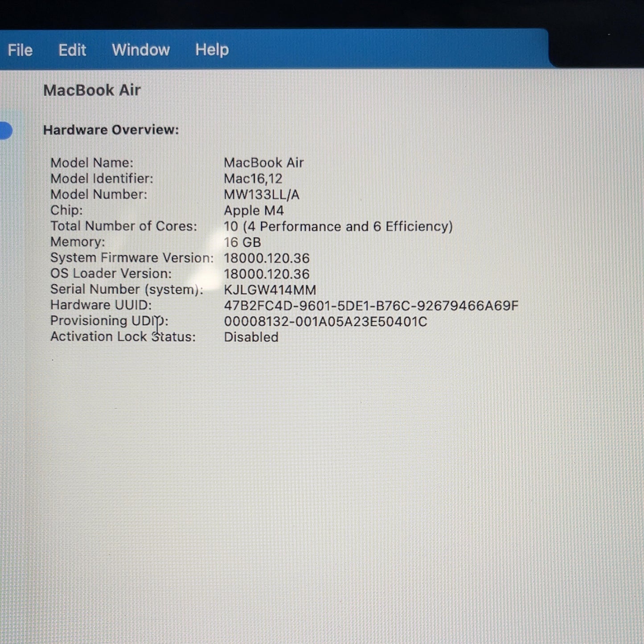Select the model number 'MW133LL/A'
This screenshot has height=644, width=644.
(x=262, y=195)
